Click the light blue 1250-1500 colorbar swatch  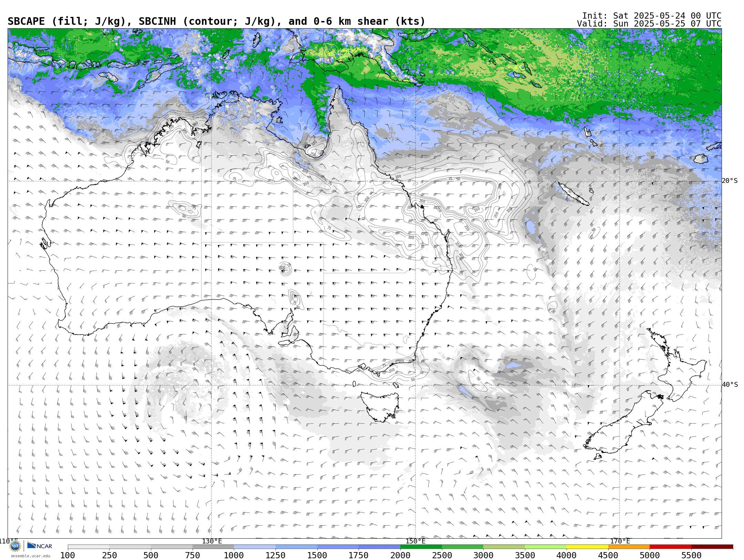(x=297, y=547)
